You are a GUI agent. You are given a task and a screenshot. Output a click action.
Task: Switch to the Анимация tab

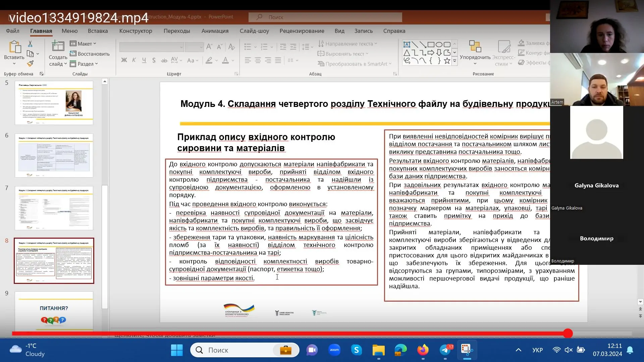pos(215,31)
